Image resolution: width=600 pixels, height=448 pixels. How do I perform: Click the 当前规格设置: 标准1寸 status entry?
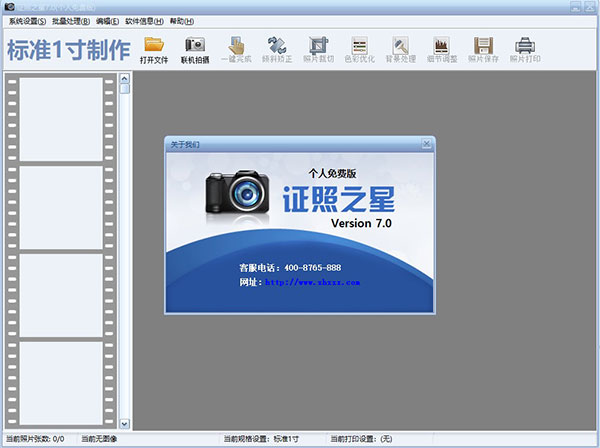click(x=261, y=439)
